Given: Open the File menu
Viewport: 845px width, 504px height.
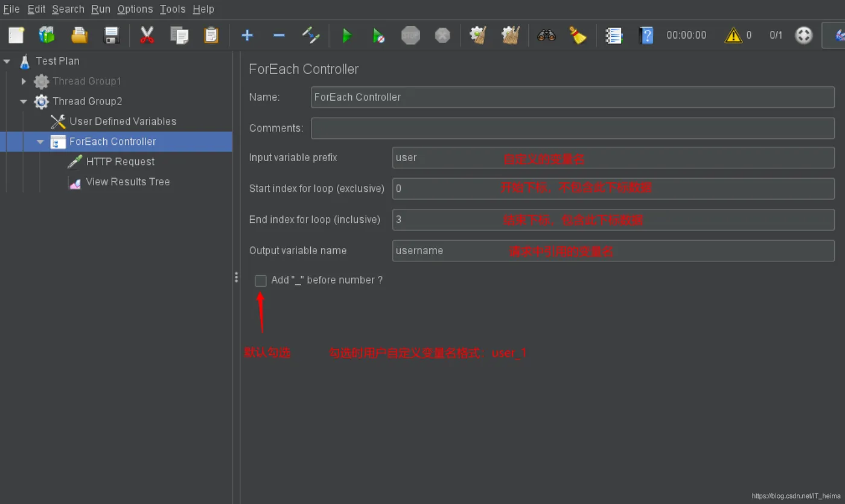Looking at the screenshot, I should [11, 9].
